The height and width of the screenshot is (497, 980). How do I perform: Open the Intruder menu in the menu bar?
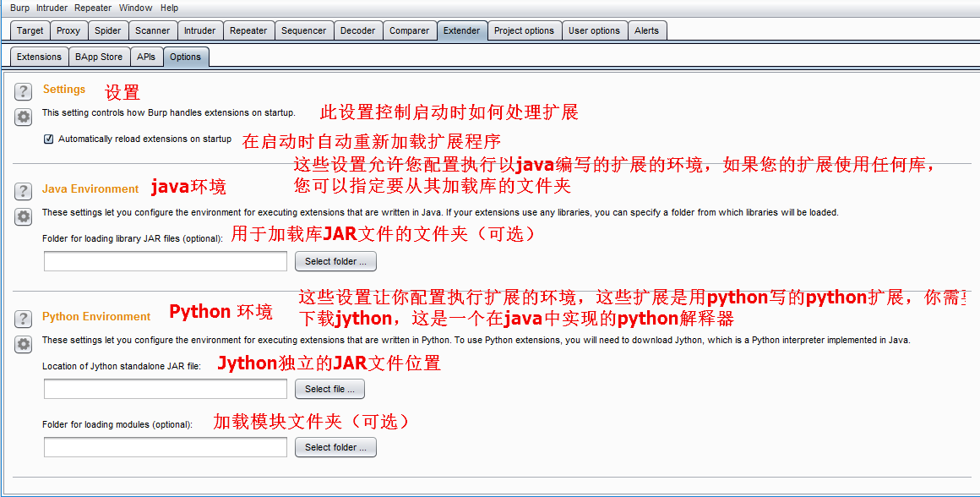tap(52, 8)
